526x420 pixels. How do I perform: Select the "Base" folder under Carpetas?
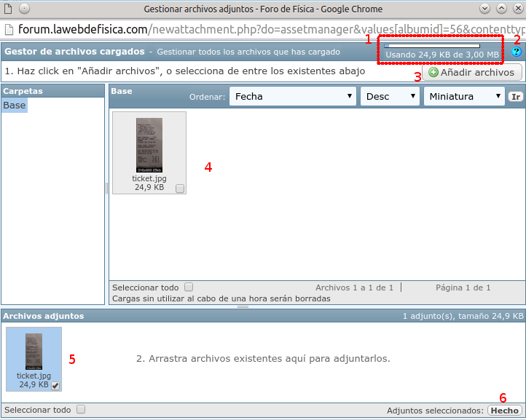[x=15, y=106]
